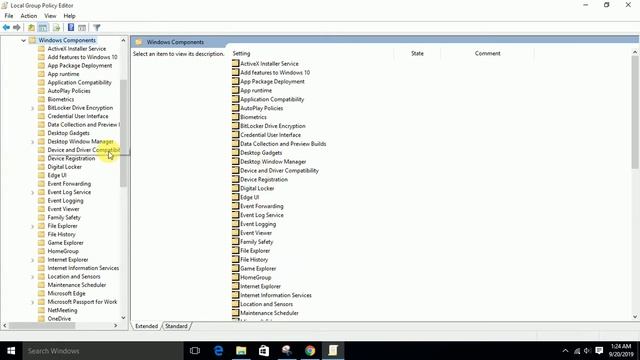The height and width of the screenshot is (360, 640).
Task: Sort by the State column header
Action: click(x=417, y=53)
